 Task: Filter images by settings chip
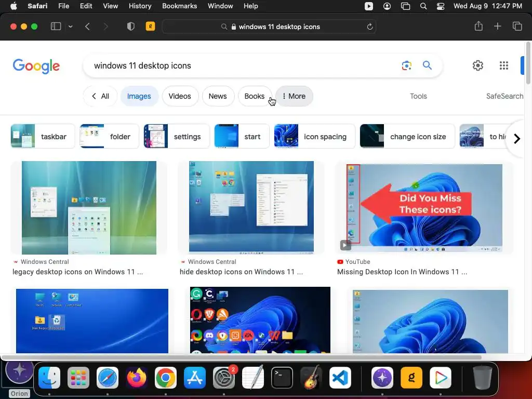(x=177, y=136)
